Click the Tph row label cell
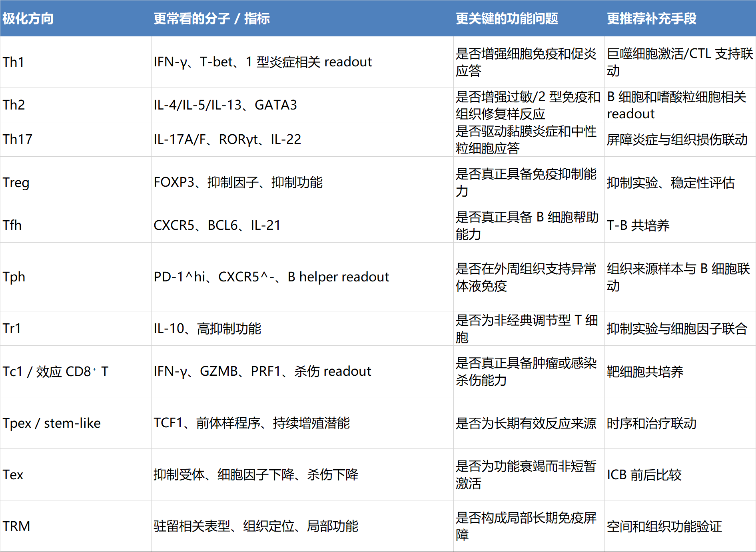This screenshot has width=756, height=552. (x=14, y=277)
